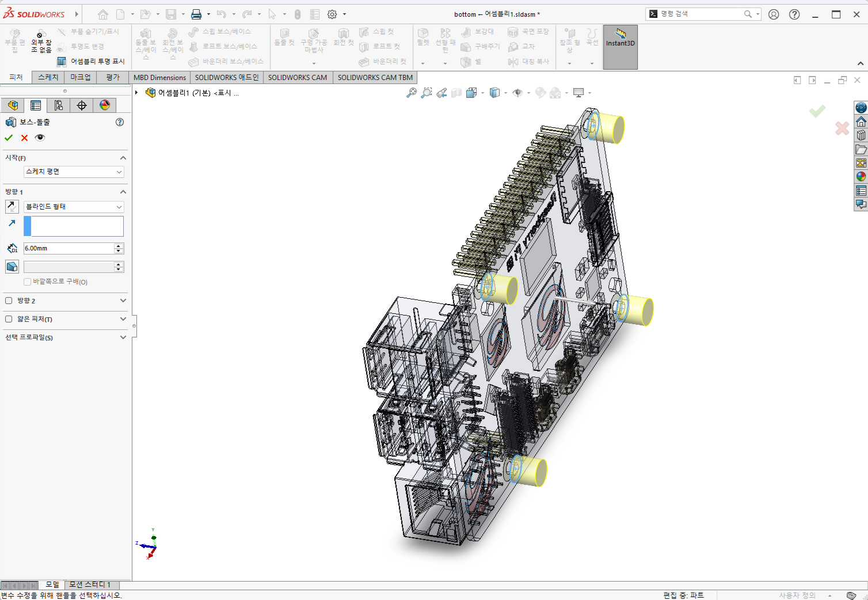Toggle detailed preview eye icon
The width and height of the screenshot is (868, 600).
click(x=40, y=138)
